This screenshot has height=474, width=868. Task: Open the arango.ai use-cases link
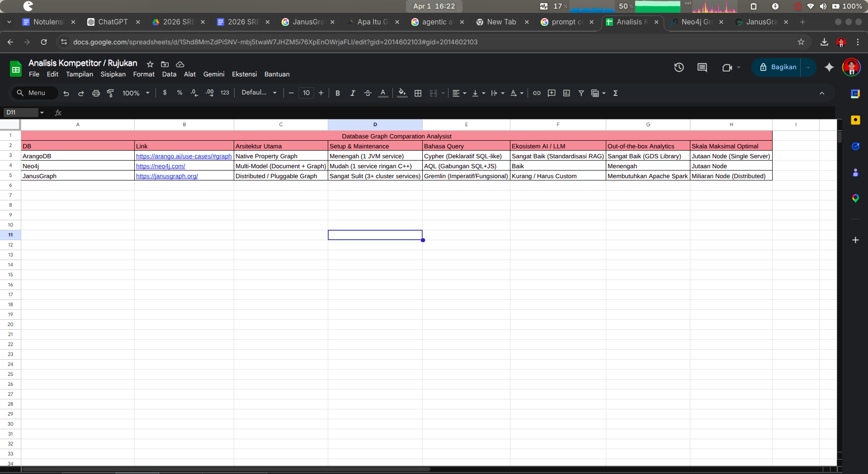coord(184,156)
